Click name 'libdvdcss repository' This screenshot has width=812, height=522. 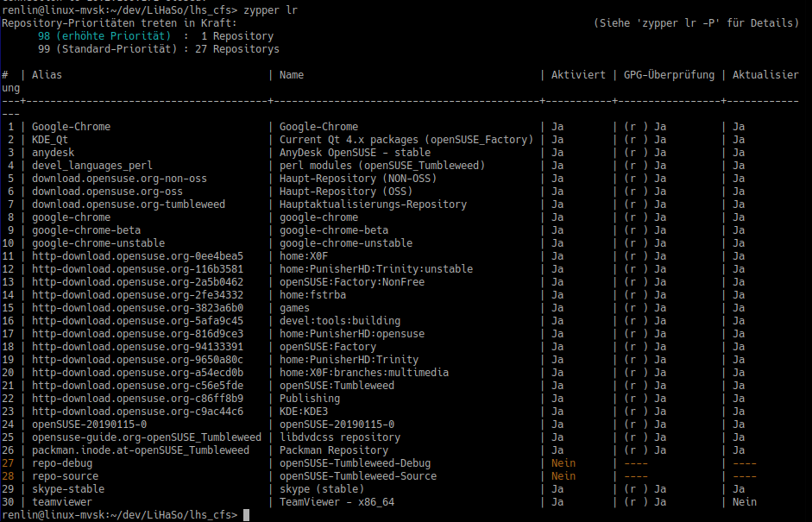340,437
